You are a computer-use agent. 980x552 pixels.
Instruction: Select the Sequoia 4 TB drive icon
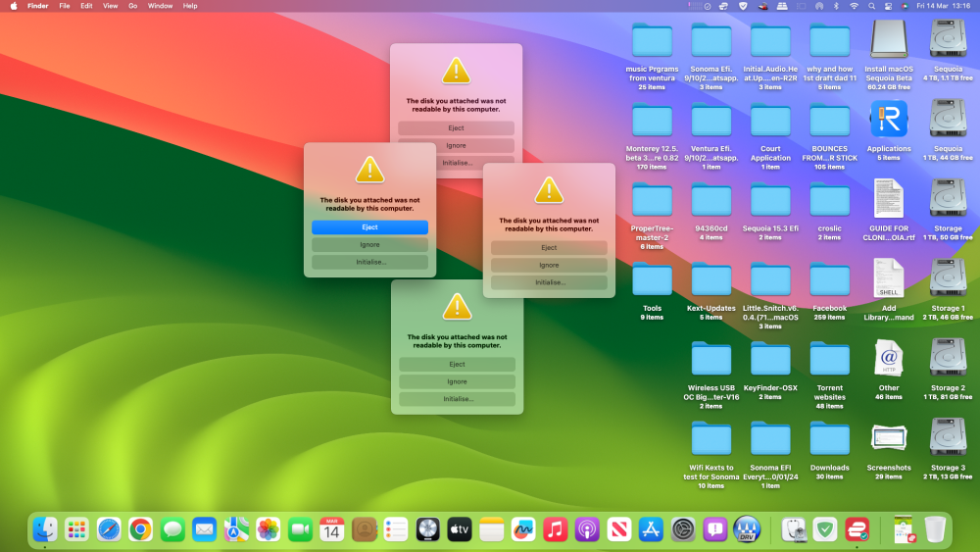coord(948,40)
